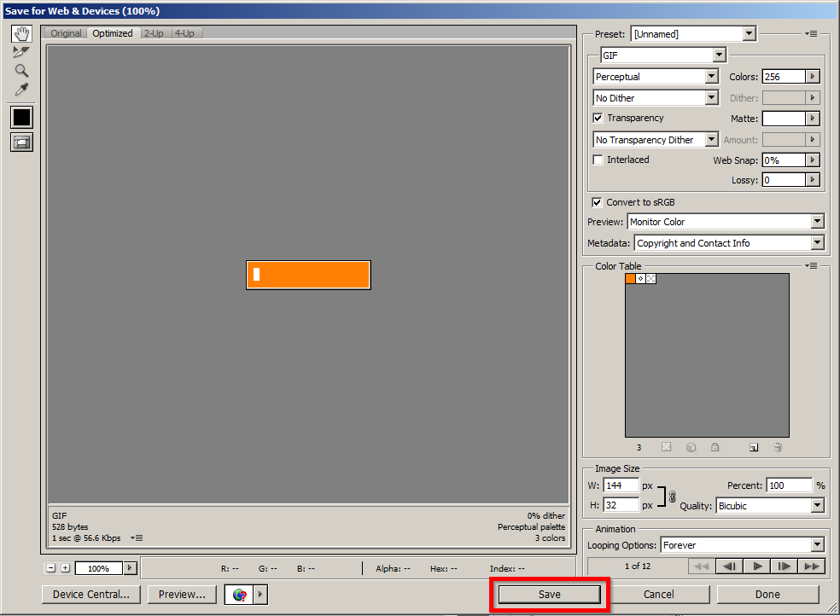
Task: Click the browser preview globe icon
Action: click(239, 594)
